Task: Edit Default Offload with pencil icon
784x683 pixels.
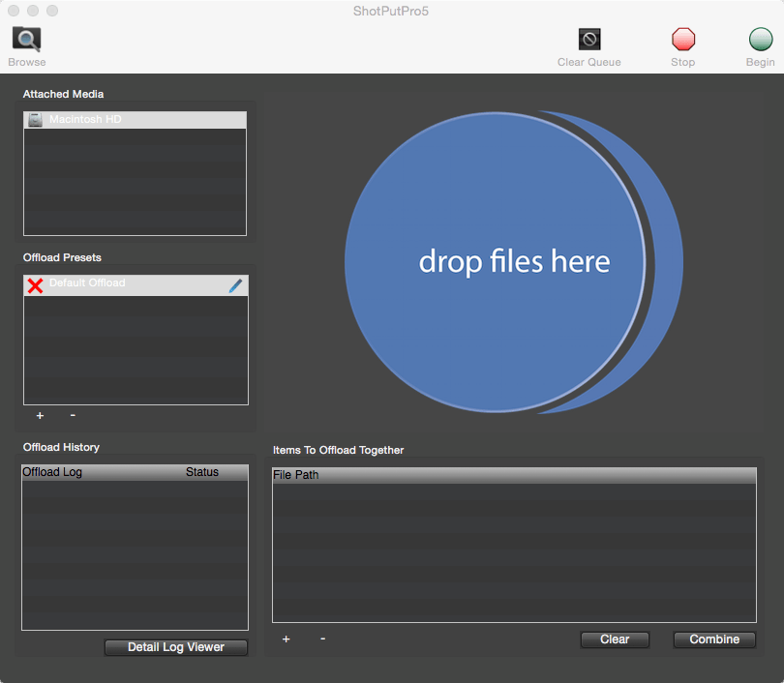Action: 235,285
